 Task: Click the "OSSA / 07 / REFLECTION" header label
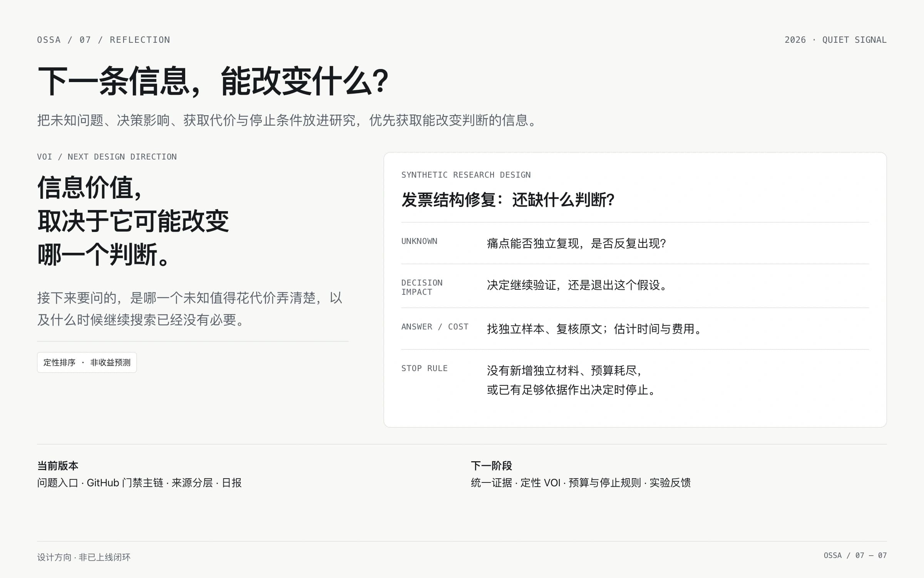pyautogui.click(x=104, y=40)
